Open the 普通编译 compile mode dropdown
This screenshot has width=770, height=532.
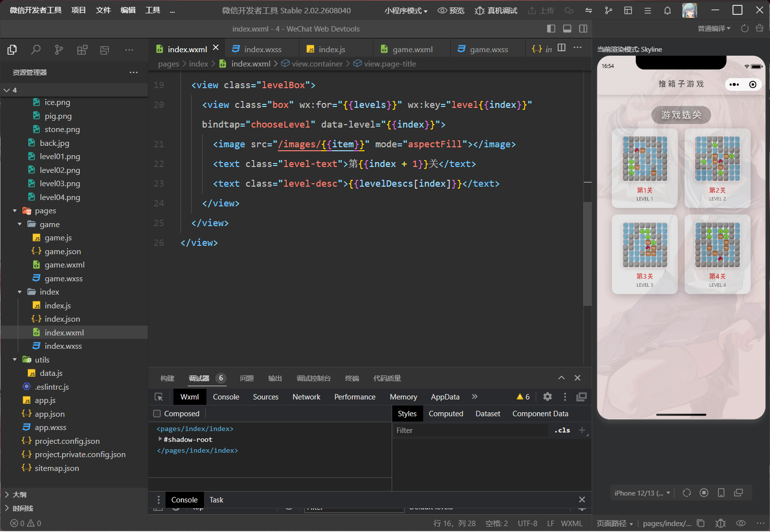714,29
